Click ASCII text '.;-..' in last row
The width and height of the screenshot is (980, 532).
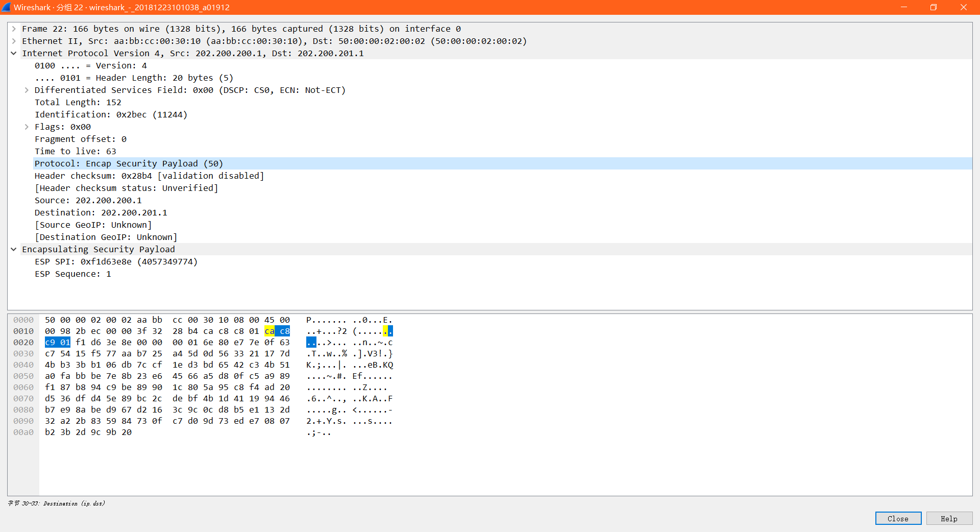(319, 432)
